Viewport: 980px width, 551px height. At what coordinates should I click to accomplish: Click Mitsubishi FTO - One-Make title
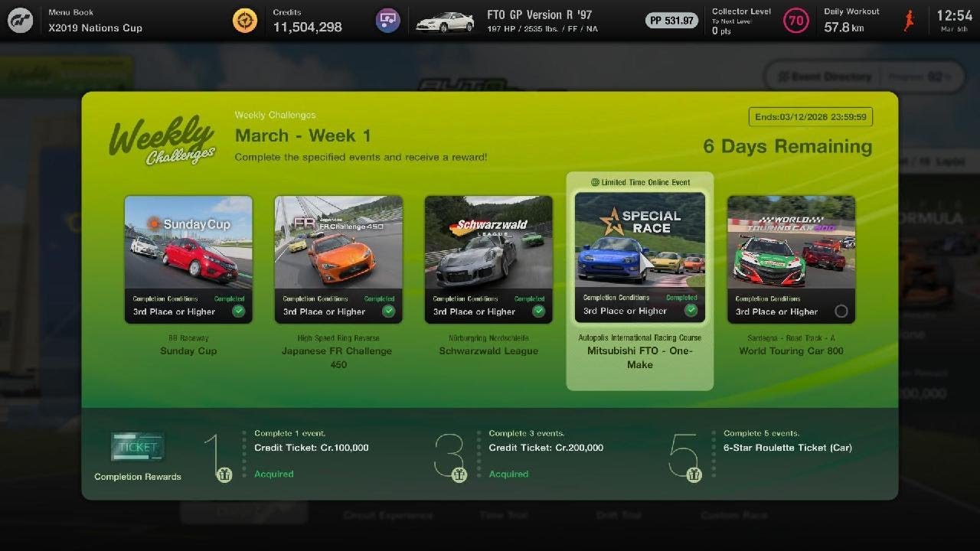pyautogui.click(x=640, y=357)
